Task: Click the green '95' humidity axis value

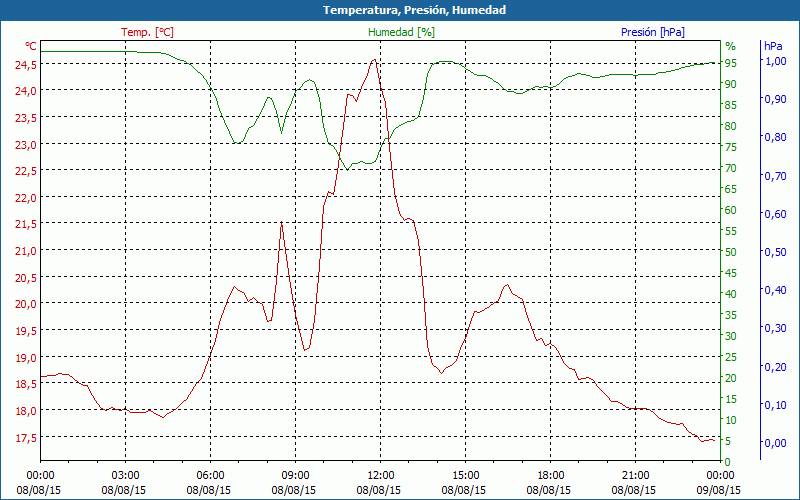Action: click(731, 63)
